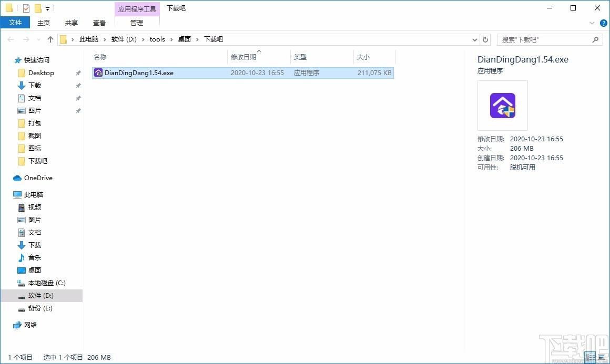Screen dimensions: 610x364
Task: Open recent locations dropdown arrow
Action: [38, 39]
